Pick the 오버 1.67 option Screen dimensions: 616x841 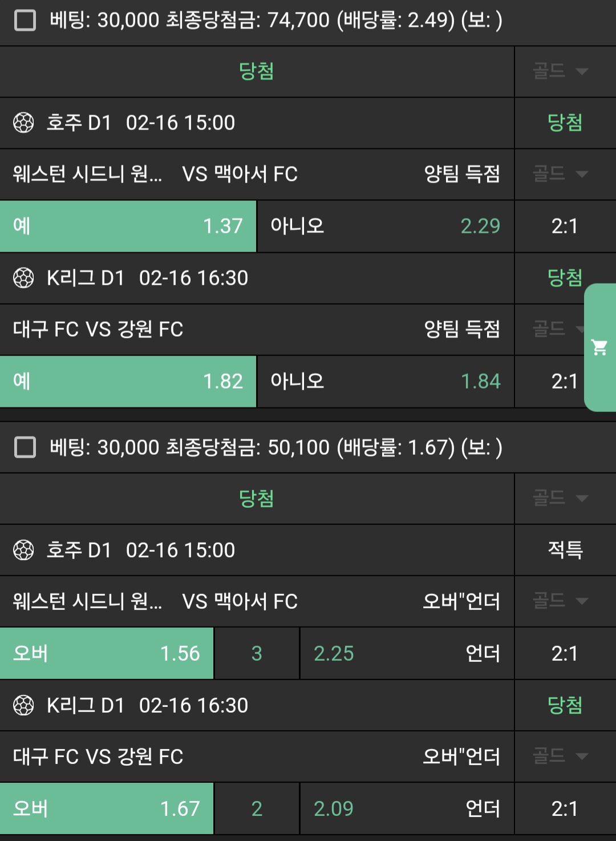(x=107, y=808)
